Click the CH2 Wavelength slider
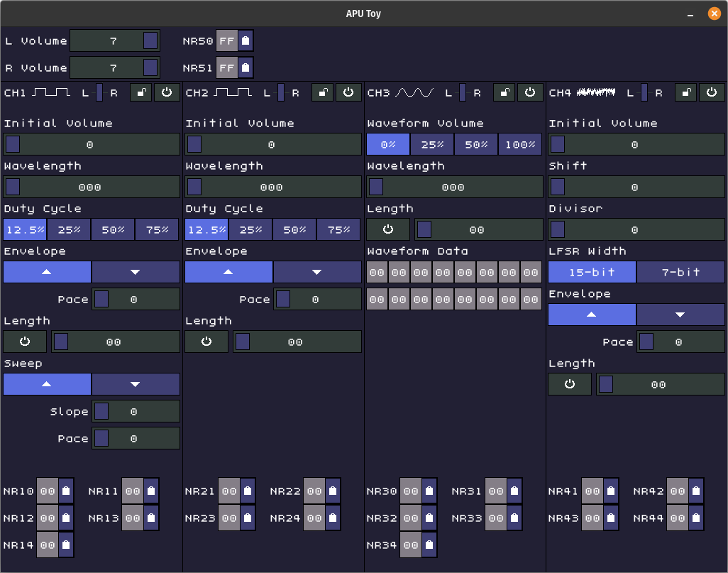728x573 pixels. point(273,187)
